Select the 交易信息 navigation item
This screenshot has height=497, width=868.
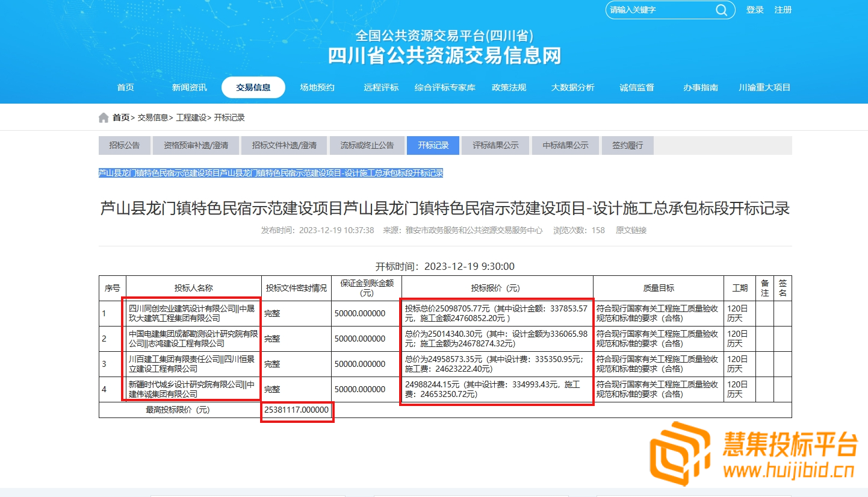(253, 87)
